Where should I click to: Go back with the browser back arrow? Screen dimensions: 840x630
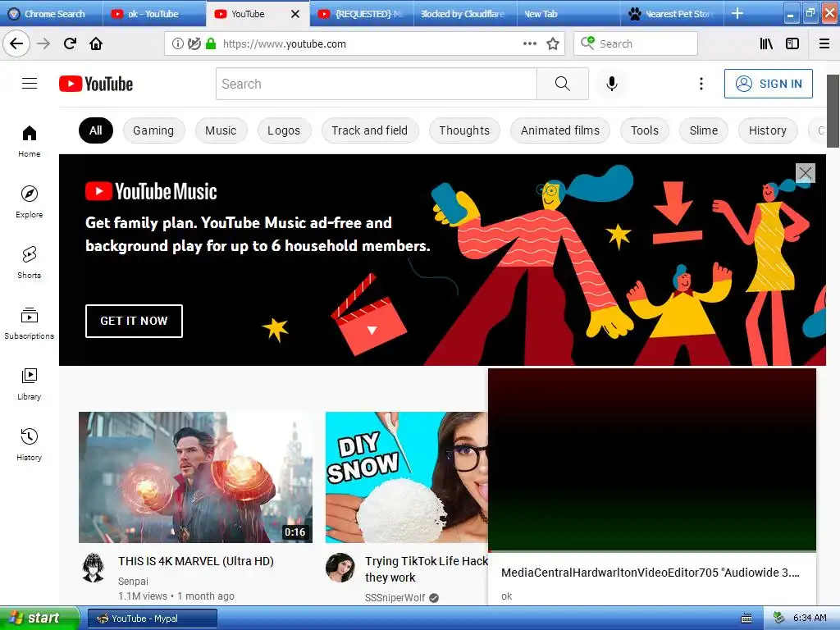point(16,43)
